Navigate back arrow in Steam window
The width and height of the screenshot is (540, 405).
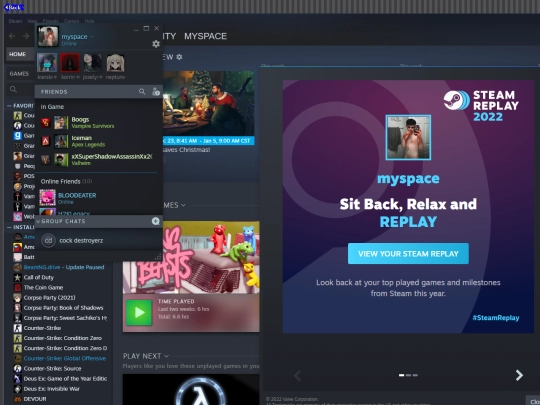[x=12, y=36]
